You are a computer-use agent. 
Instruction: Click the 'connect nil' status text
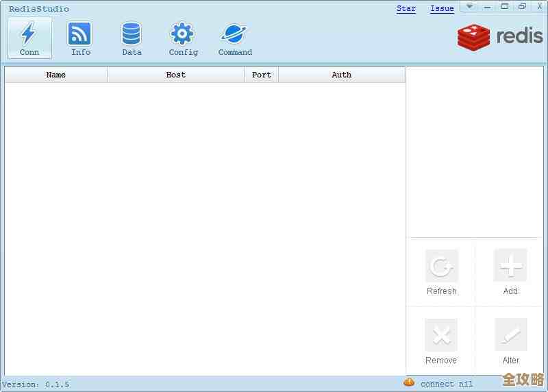tap(447, 384)
